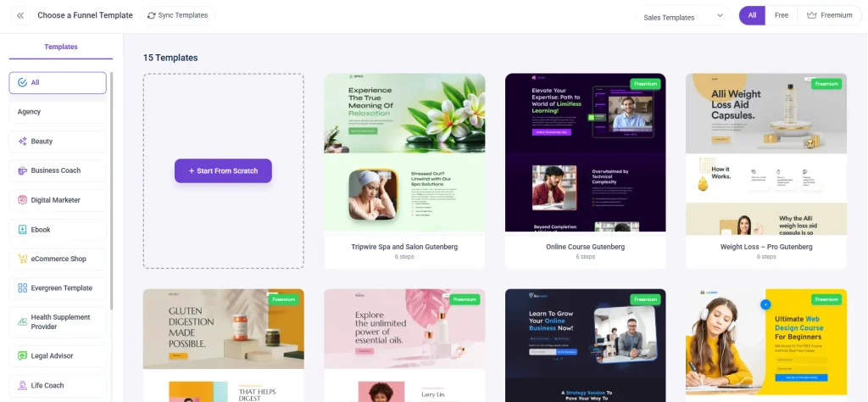Select the Legal Advisor category
This screenshot has width=868, height=402.
58,356
